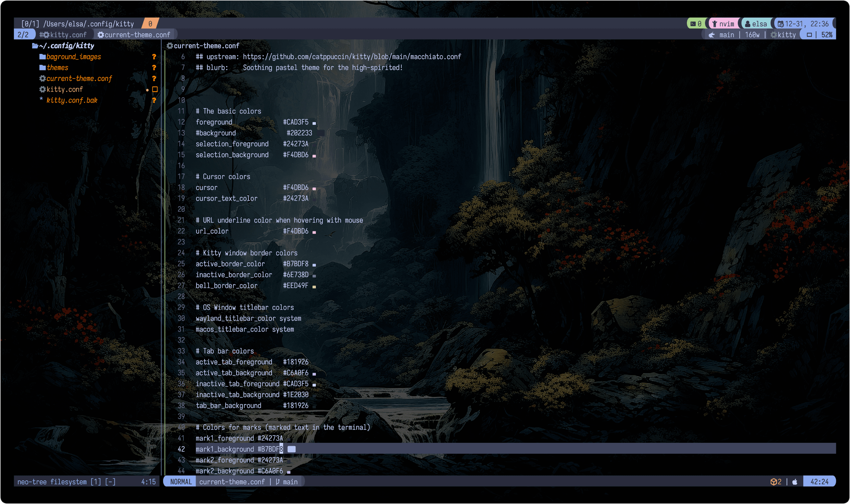Collapse the ~/.config/kitty root folder
The width and height of the screenshot is (850, 504).
(x=66, y=45)
